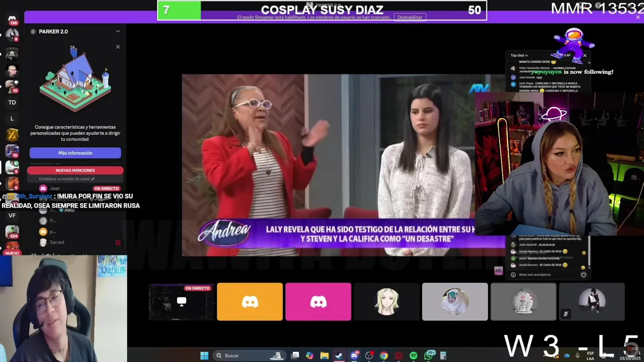Image resolution: width=644 pixels, height=362 pixels.
Task: Select the robot avatar participant tile
Action: click(x=523, y=302)
